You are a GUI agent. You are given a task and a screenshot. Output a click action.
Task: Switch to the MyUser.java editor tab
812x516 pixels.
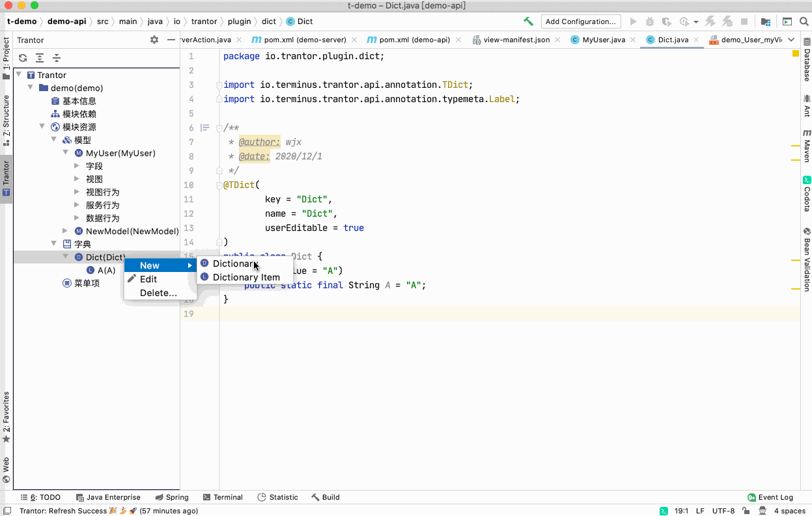click(603, 40)
